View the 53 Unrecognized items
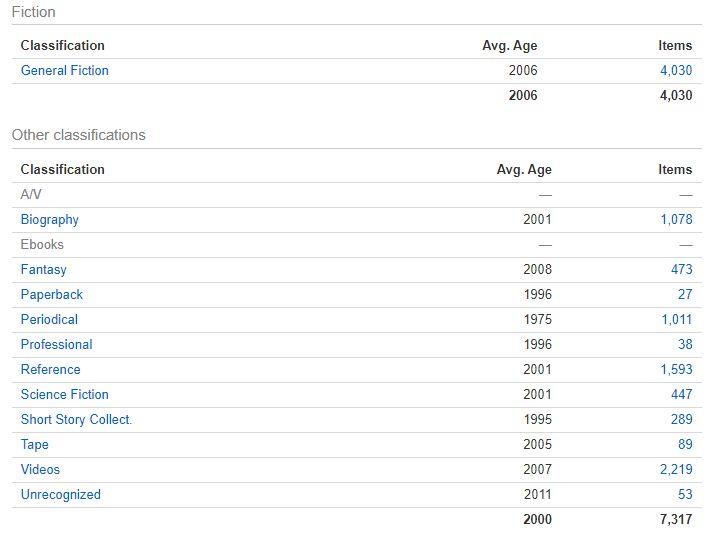This screenshot has height=539, width=709. (x=684, y=495)
